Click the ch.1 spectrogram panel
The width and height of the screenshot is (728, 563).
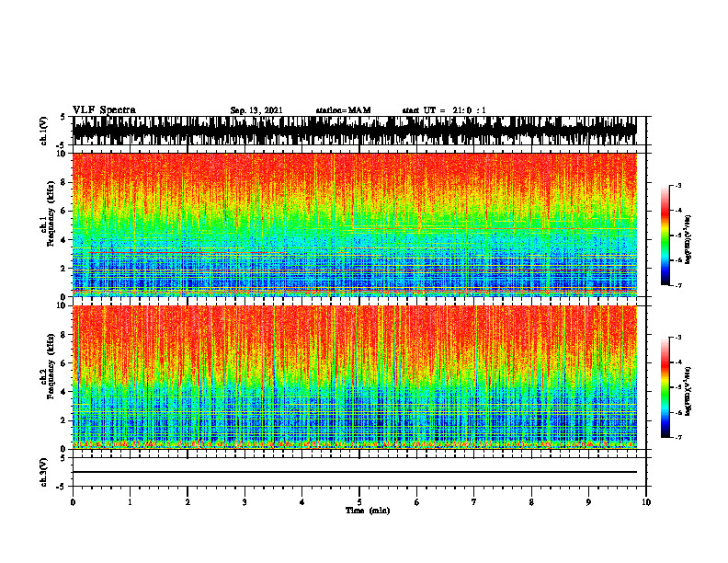tap(355, 224)
